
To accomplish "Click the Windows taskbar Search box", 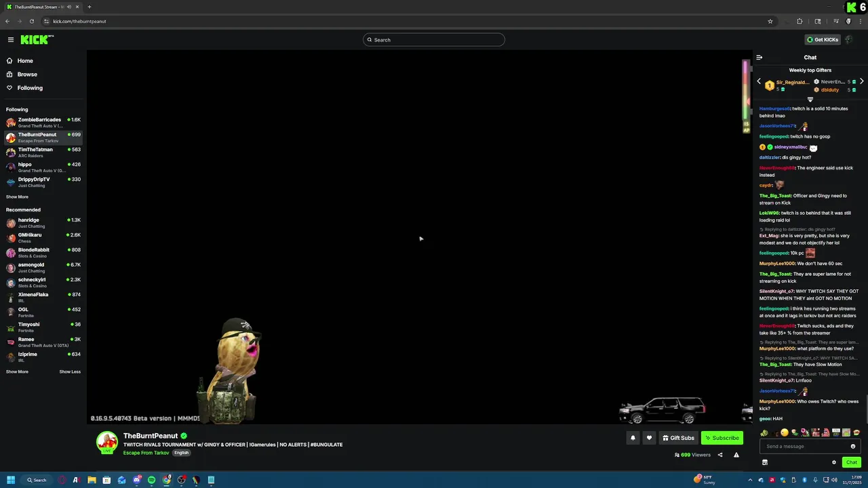I will (36, 480).
